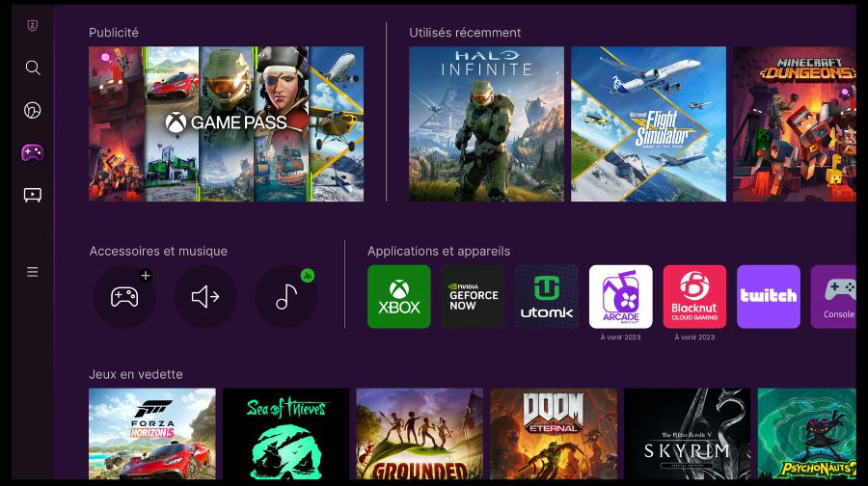Open Forza Horizon 5 featured game

[152, 433]
